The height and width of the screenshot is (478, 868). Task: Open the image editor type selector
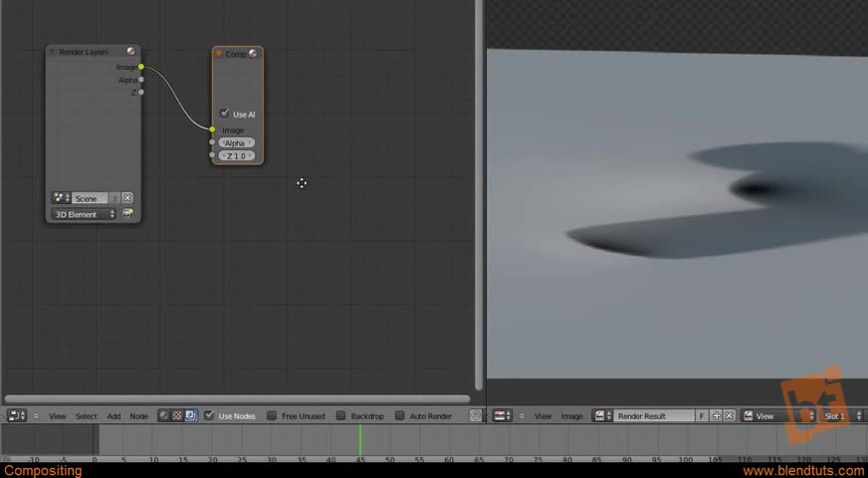pyautogui.click(x=503, y=415)
